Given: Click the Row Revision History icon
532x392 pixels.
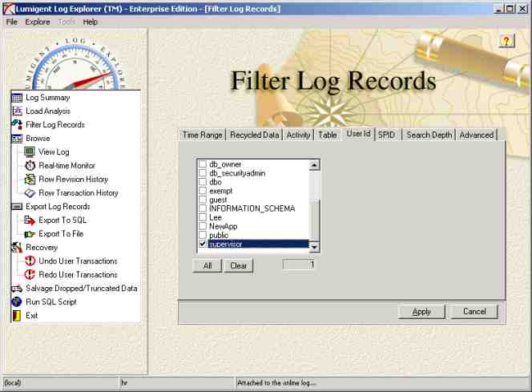Looking at the screenshot, I should [30, 180].
